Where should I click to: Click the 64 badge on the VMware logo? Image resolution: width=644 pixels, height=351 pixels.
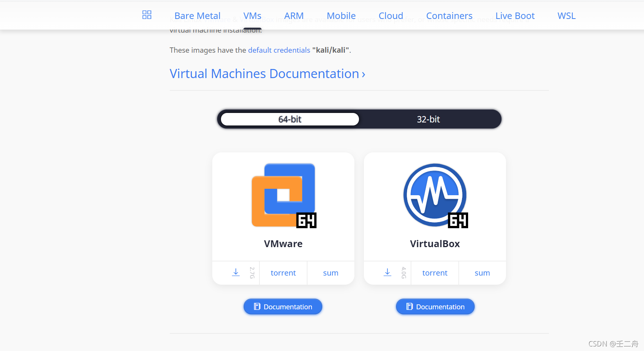(x=306, y=220)
